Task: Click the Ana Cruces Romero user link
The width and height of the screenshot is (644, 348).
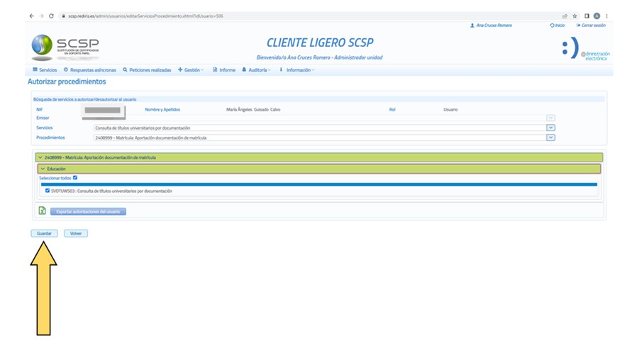Action: [x=492, y=26]
